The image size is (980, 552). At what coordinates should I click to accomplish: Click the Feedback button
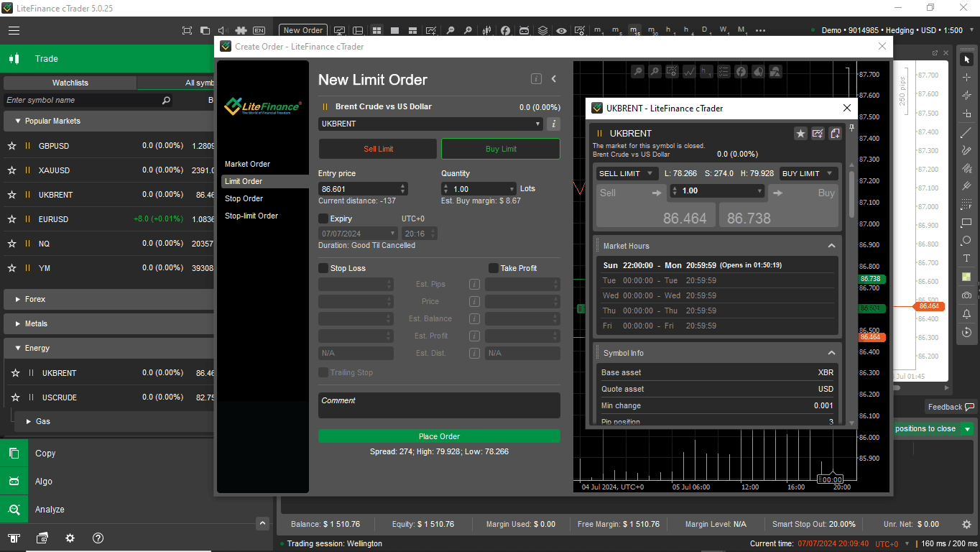(x=951, y=407)
